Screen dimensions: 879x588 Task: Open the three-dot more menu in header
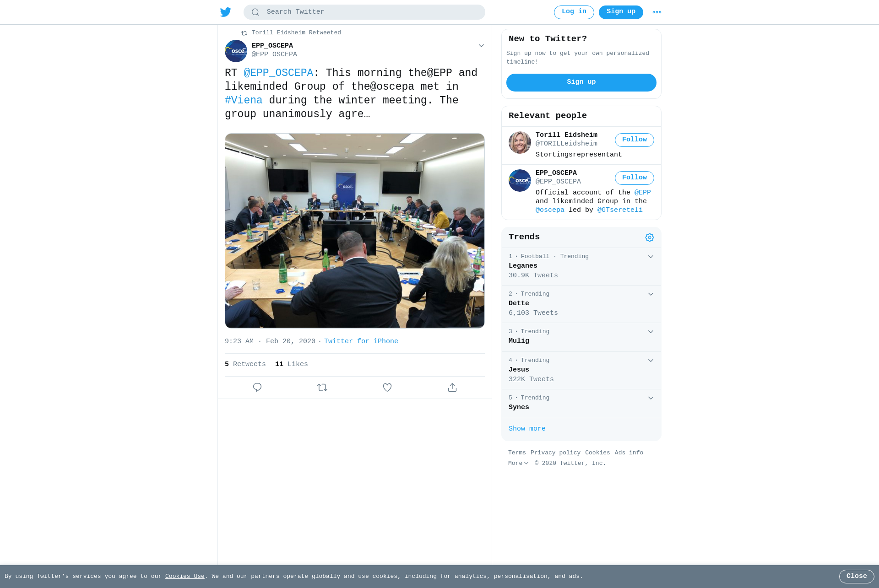[657, 12]
